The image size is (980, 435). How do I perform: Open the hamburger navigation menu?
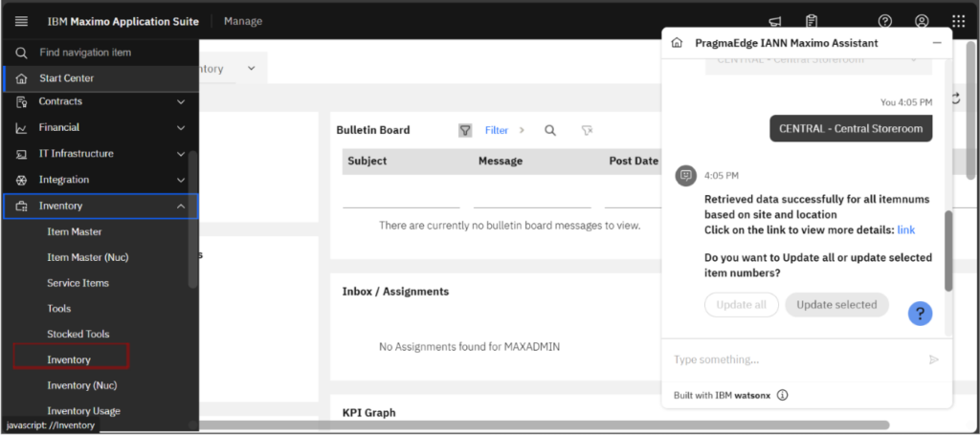point(21,21)
